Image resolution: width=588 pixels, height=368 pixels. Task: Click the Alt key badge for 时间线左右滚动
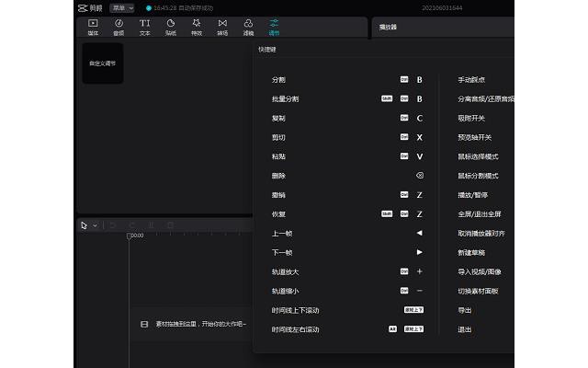tap(392, 329)
